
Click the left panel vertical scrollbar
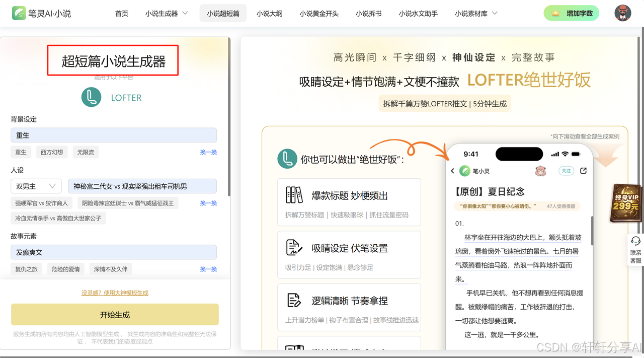coord(229,116)
